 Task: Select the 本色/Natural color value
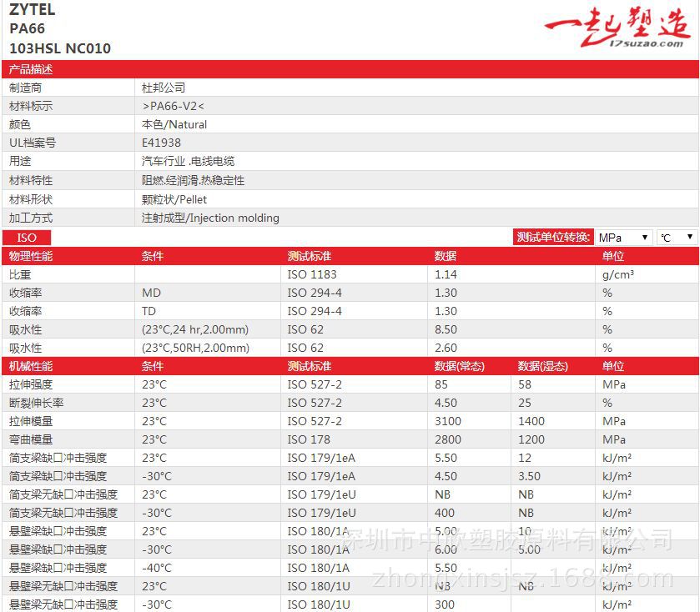click(x=174, y=124)
